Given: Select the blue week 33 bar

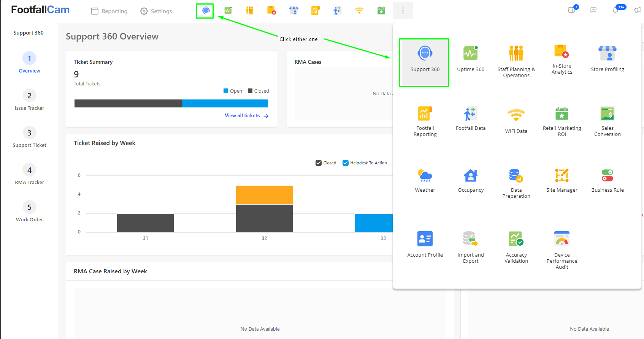Looking at the screenshot, I should click(x=374, y=223).
